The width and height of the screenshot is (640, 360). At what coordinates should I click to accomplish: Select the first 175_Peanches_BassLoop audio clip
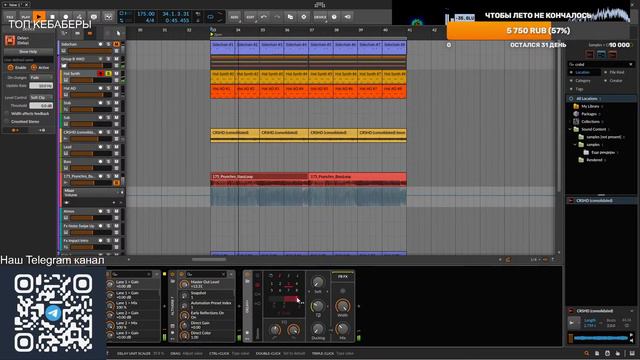260,180
